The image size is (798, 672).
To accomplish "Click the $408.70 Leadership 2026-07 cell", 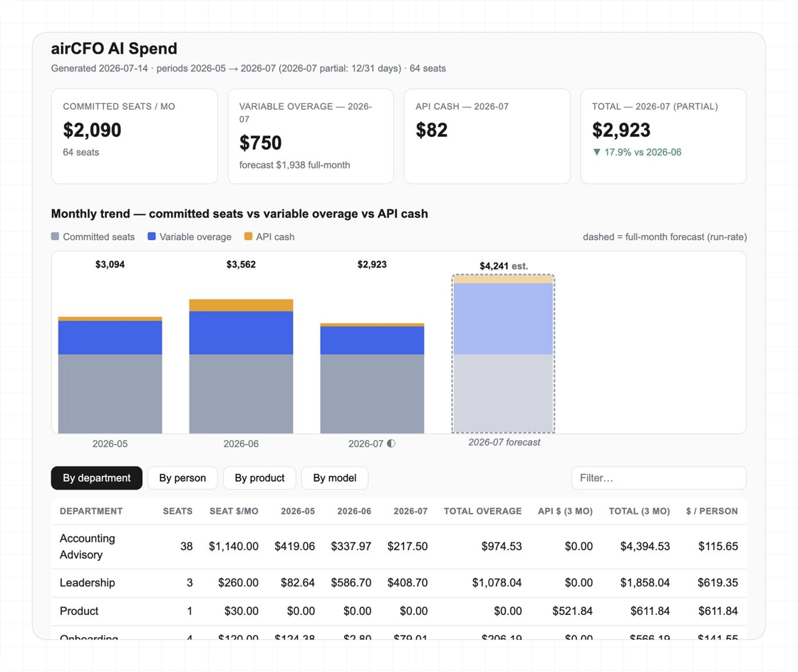I will (408, 583).
